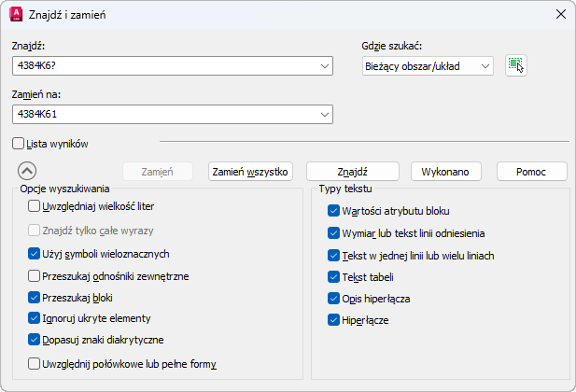Uncheck Przeszukaj bloki option
The height and width of the screenshot is (392, 576).
pos(35,298)
